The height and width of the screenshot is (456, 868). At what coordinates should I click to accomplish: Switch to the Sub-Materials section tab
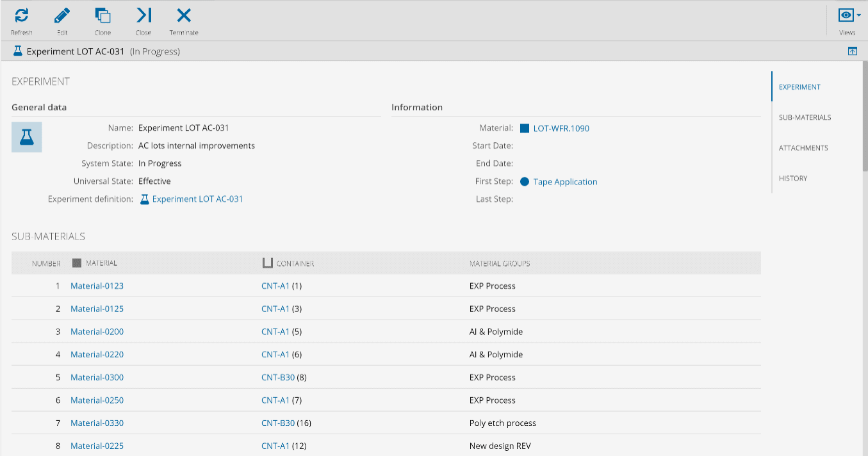pyautogui.click(x=805, y=118)
